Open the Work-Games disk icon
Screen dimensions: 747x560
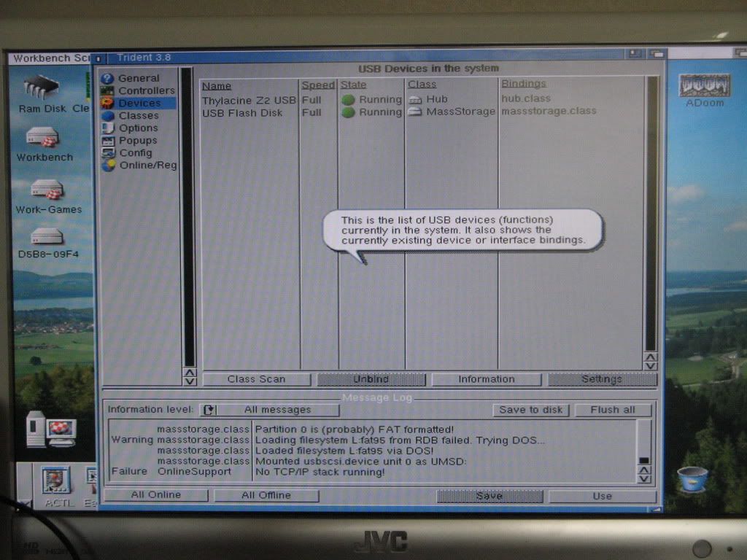47,191
